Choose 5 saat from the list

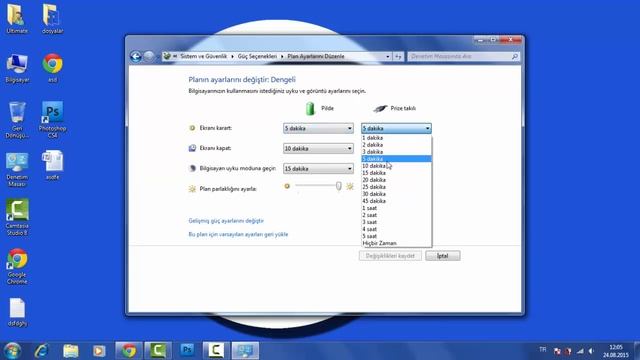click(396, 236)
